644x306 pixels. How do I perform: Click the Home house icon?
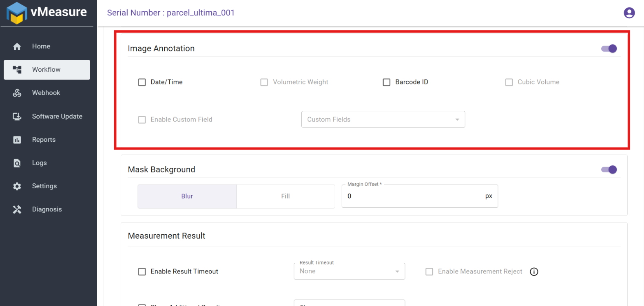(17, 46)
